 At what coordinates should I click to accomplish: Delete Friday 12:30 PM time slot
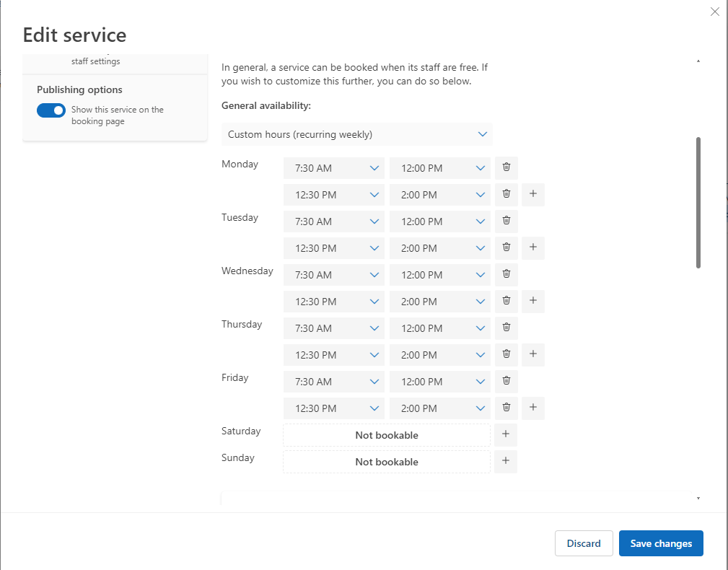click(506, 408)
